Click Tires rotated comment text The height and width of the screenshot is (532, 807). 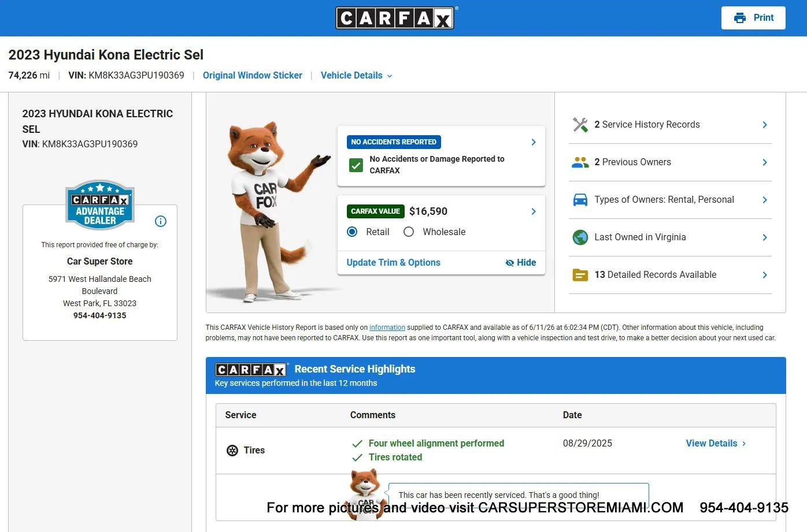click(395, 457)
